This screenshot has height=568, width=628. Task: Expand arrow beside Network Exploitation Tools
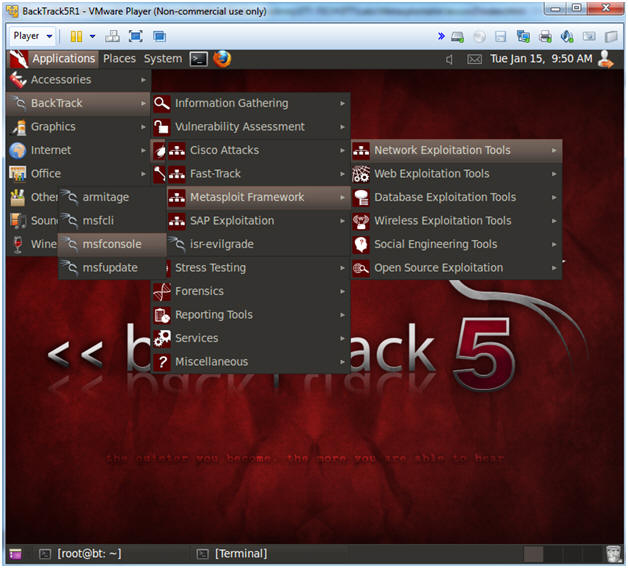click(554, 151)
